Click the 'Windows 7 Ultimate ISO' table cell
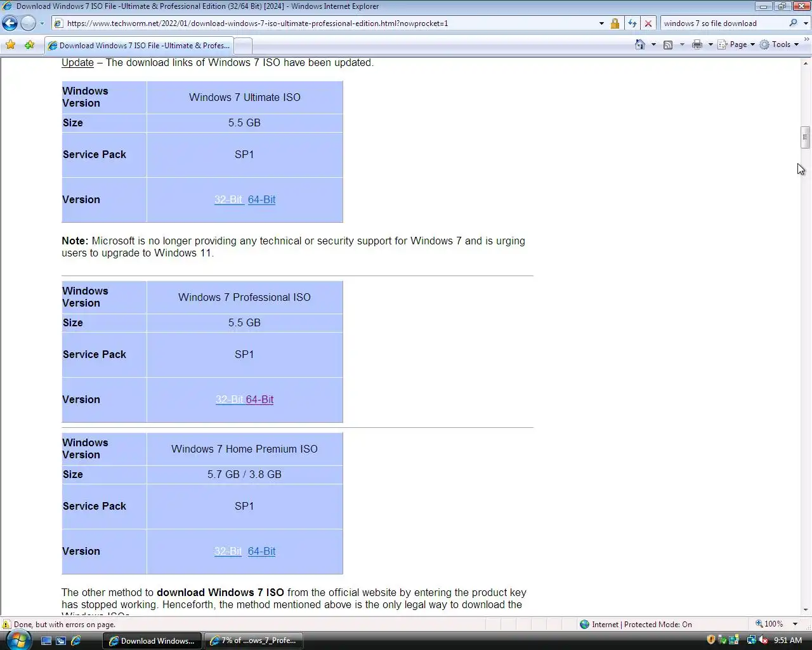 245,97
